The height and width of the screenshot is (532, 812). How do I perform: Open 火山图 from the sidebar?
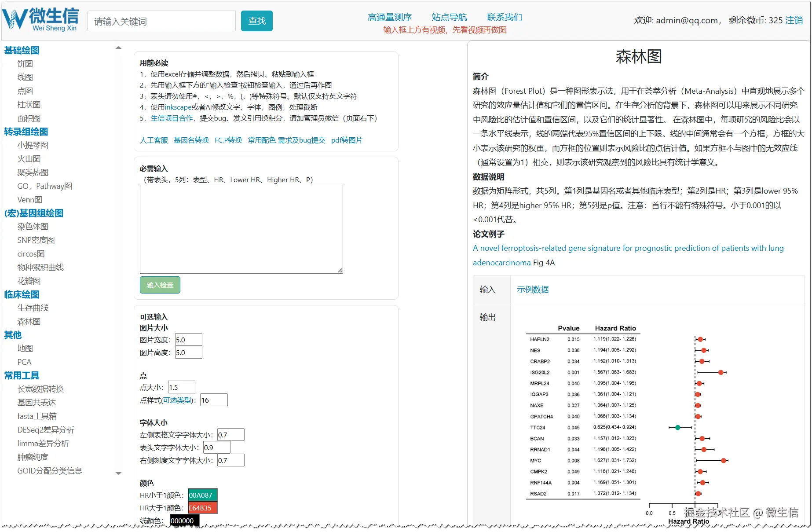(29, 159)
